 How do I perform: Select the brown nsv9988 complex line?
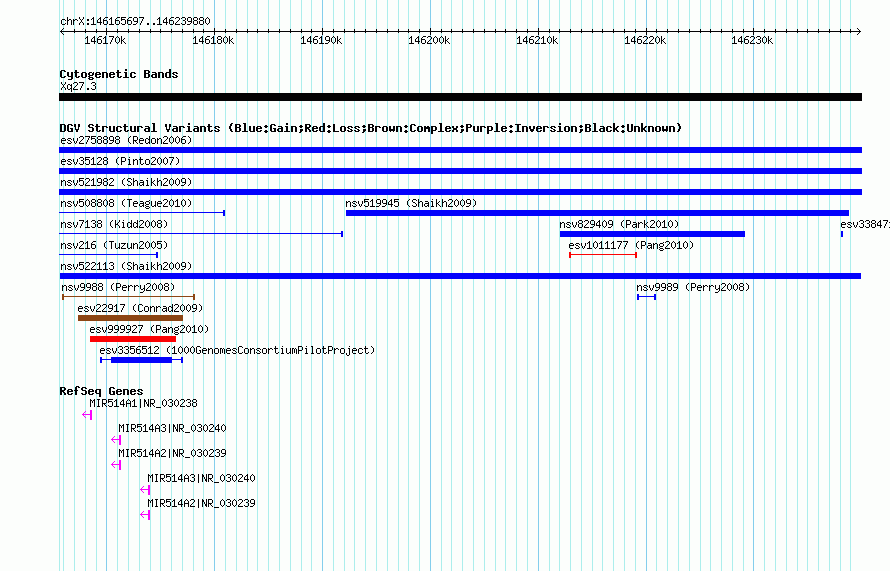(128, 297)
